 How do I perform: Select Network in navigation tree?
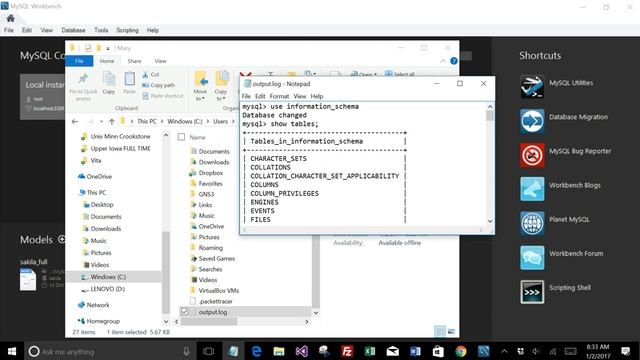(98, 305)
